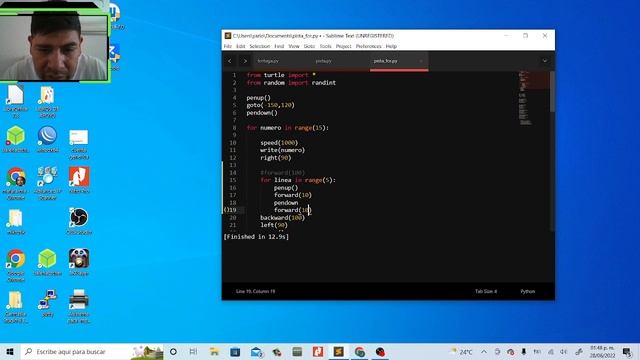Screen dimensions: 640x360
Task: Click the taskbar search box
Action: [x=92, y=352]
